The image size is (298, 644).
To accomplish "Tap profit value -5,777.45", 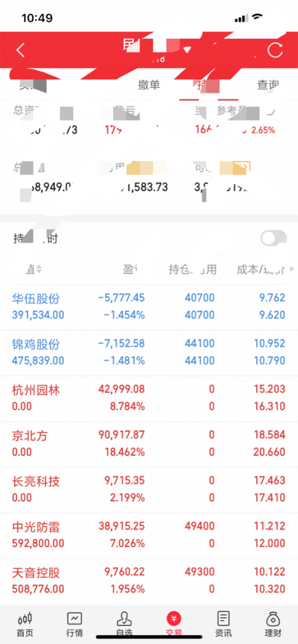I will 121,298.
